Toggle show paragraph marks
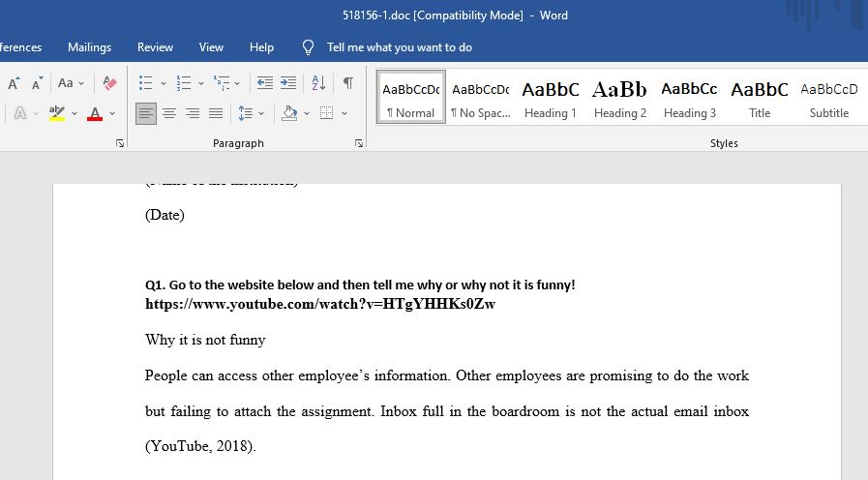Viewport: 868px width, 480px height. (347, 83)
